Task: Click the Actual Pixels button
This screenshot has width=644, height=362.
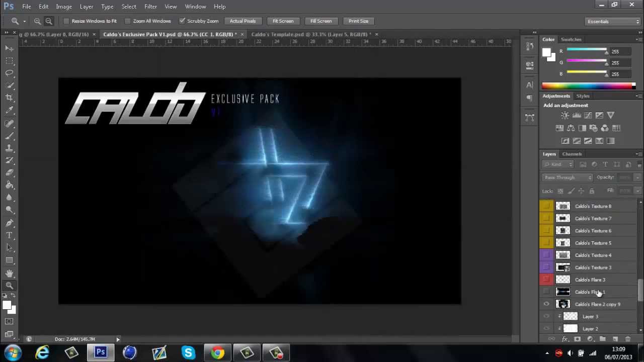Action: tap(243, 21)
